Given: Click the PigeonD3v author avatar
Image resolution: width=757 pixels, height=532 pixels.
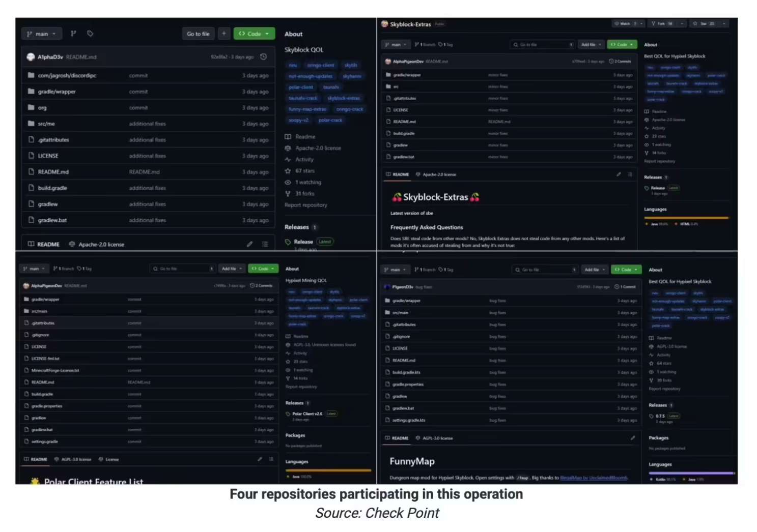Looking at the screenshot, I should pos(387,287).
